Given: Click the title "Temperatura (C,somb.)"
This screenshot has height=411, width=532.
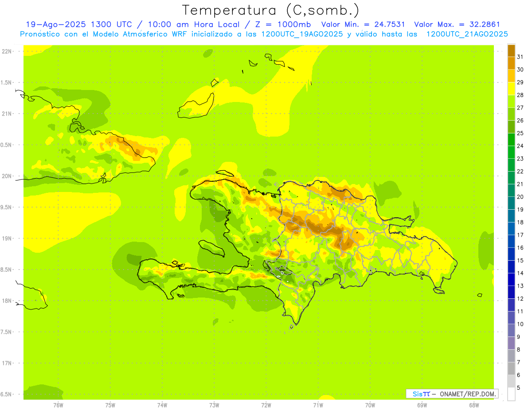Looking at the screenshot, I should click(x=270, y=10).
